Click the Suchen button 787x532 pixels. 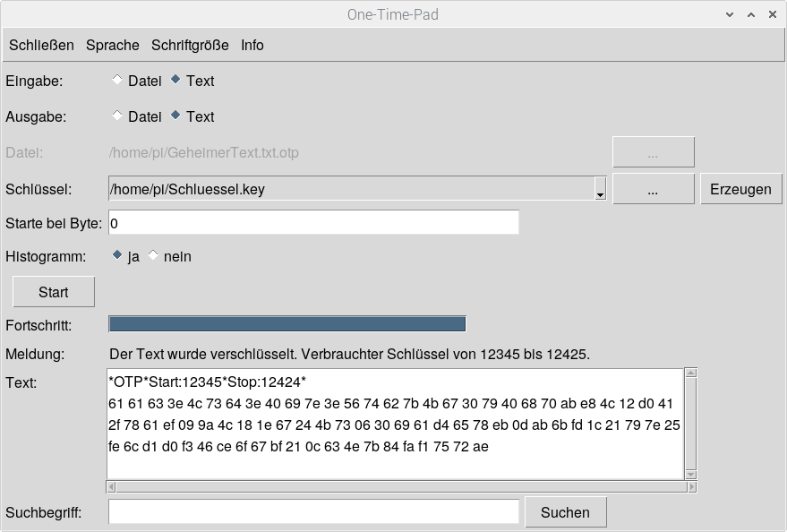tap(565, 512)
